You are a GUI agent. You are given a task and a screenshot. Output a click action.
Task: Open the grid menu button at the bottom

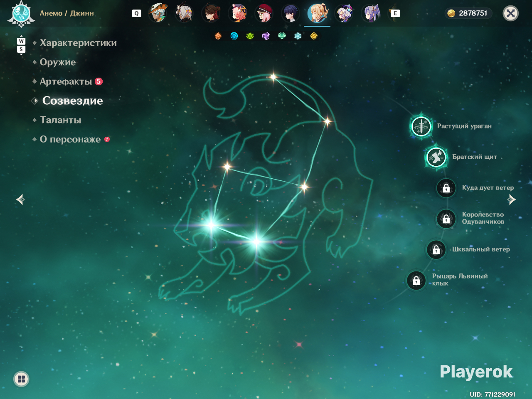coord(21,379)
